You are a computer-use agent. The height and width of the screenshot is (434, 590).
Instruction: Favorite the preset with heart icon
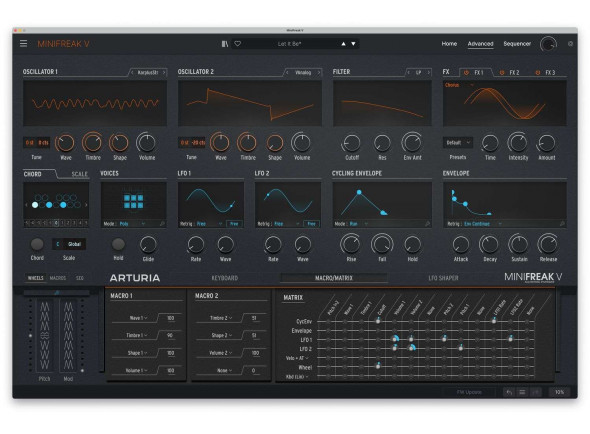237,44
